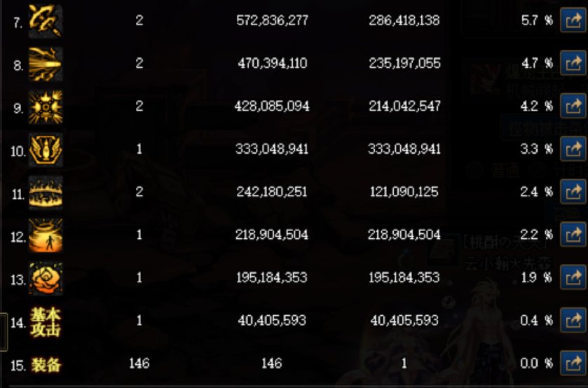Click the share button beside 4.7 %
Image resolution: width=588 pixels, height=388 pixels.
click(x=573, y=63)
